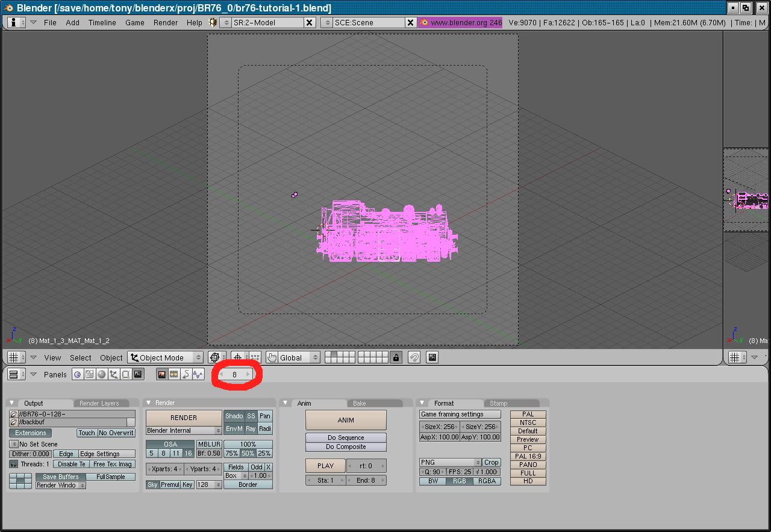Viewport: 771px width, 532px height.
Task: Click the Sound block buttons waveform icon
Action: [198, 374]
